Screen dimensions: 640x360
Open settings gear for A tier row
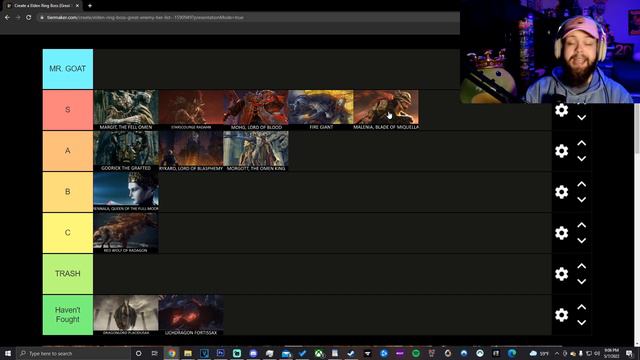(x=562, y=151)
